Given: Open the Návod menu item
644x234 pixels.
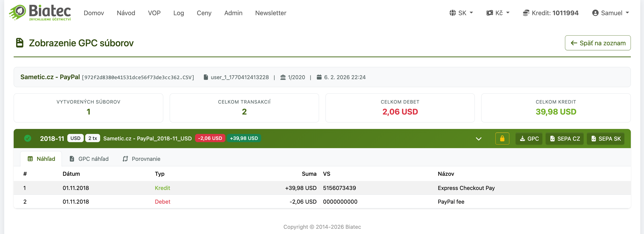Looking at the screenshot, I should (x=126, y=13).
